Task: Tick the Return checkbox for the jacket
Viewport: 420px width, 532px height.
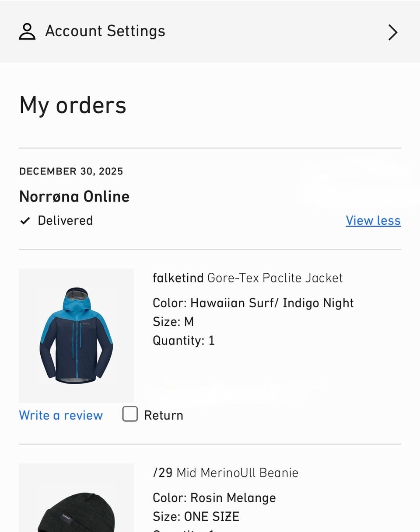Action: (x=130, y=414)
